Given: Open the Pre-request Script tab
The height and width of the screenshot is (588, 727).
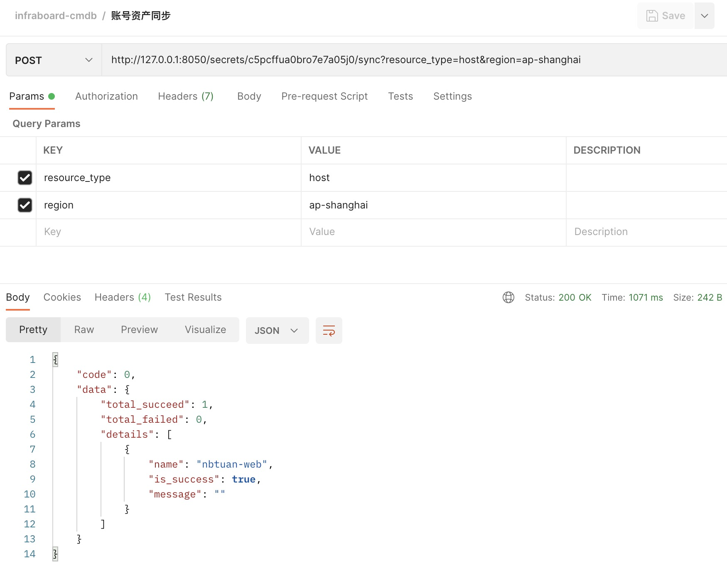Looking at the screenshot, I should 324,96.
